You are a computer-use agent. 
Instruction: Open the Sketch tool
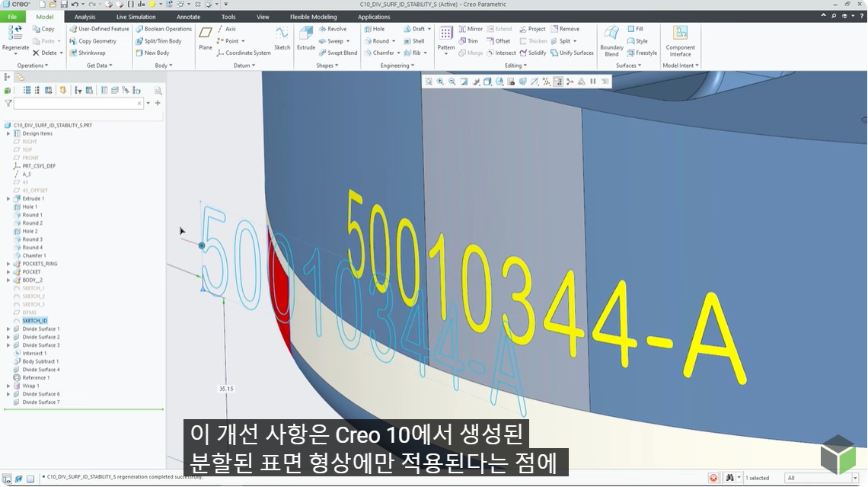(282, 39)
